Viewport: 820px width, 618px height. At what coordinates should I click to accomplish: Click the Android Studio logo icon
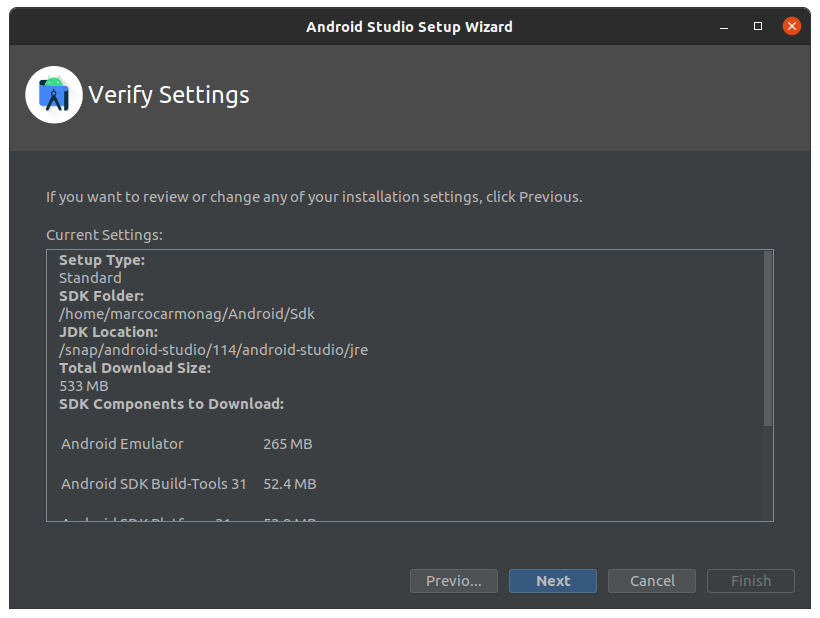54,95
